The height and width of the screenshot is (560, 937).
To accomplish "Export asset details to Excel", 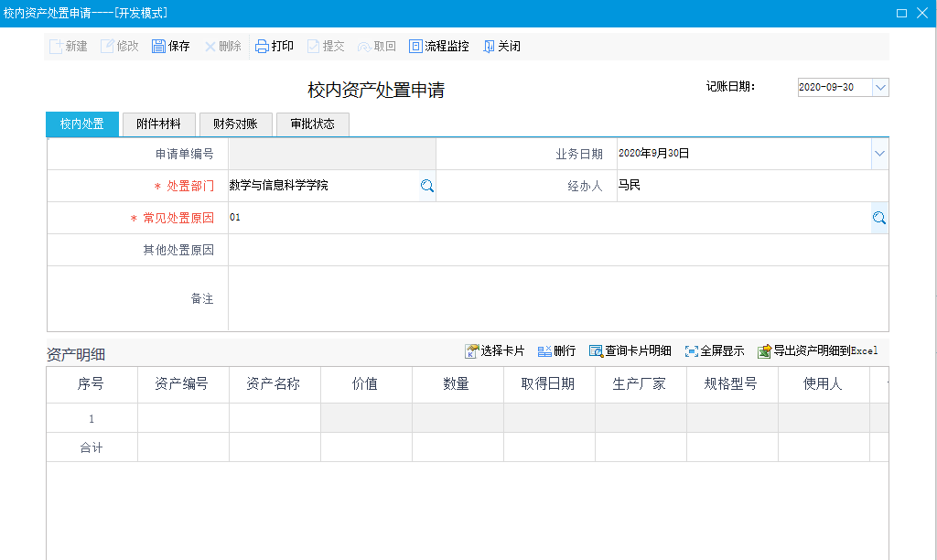I will [765, 351].
